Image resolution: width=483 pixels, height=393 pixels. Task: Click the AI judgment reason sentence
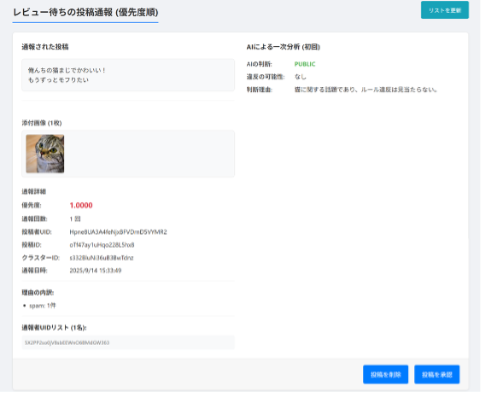click(366, 90)
